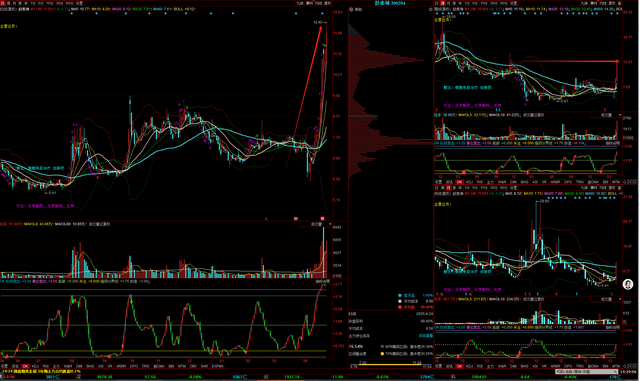This screenshot has height=381, width=640.
Task: Click the cyan view link beside main-force holding cost
Action: [x=426, y=336]
